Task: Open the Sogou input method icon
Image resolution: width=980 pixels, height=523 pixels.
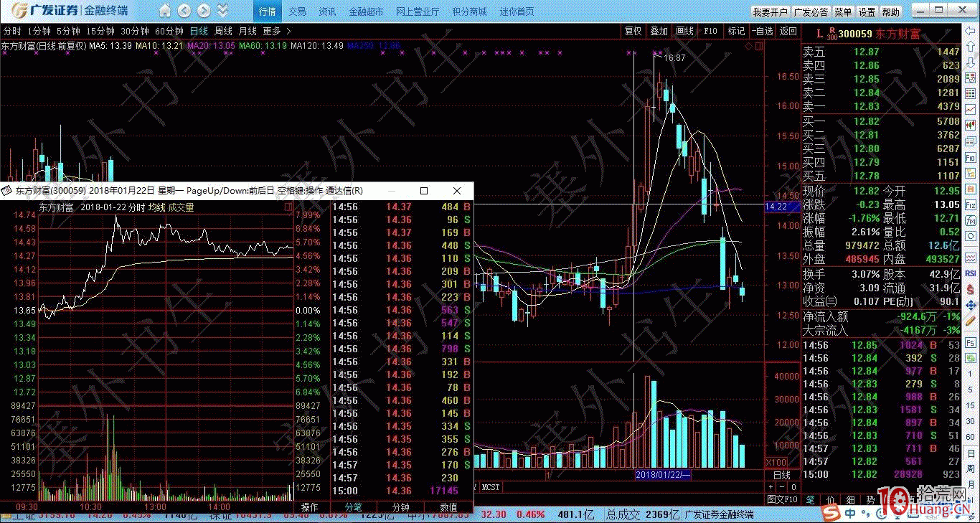Action: click(x=832, y=514)
